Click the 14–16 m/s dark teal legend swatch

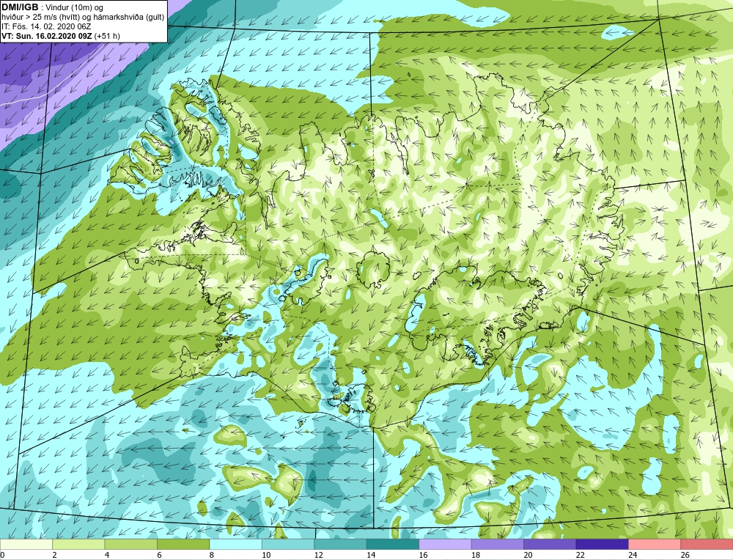click(x=393, y=544)
